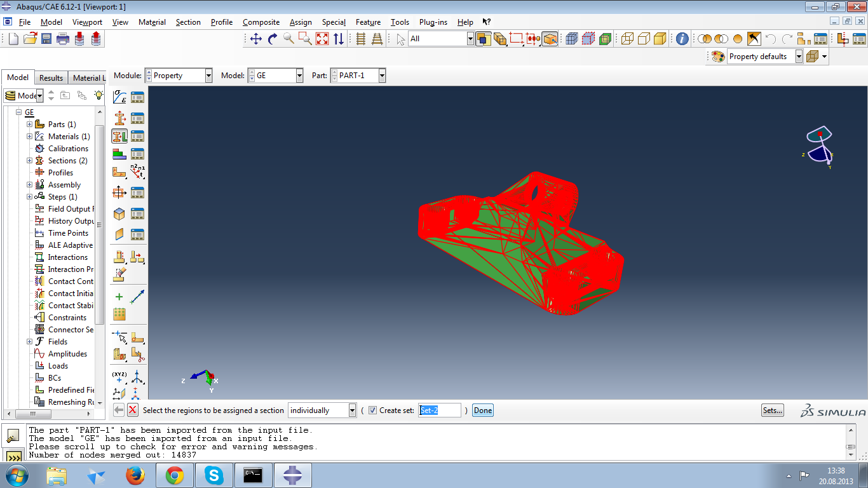Viewport: 868px width, 488px height.
Task: Open the Module Property dropdown
Action: pyautogui.click(x=208, y=76)
